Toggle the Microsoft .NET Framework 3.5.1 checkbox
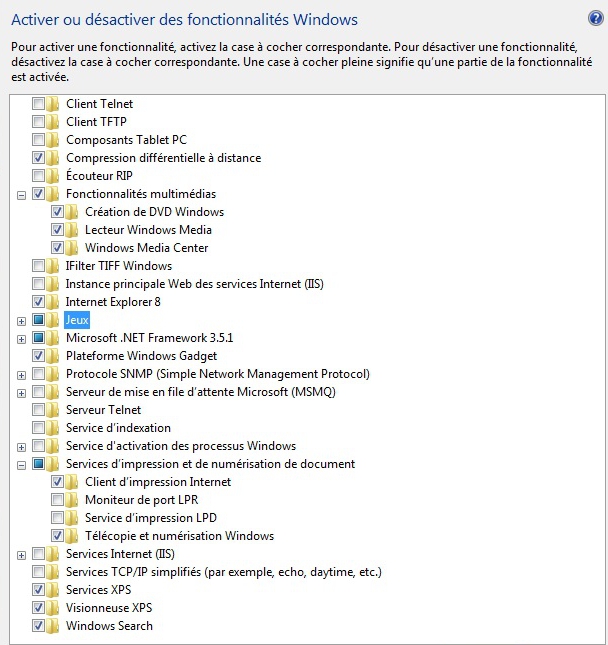608x645 pixels. 38,338
